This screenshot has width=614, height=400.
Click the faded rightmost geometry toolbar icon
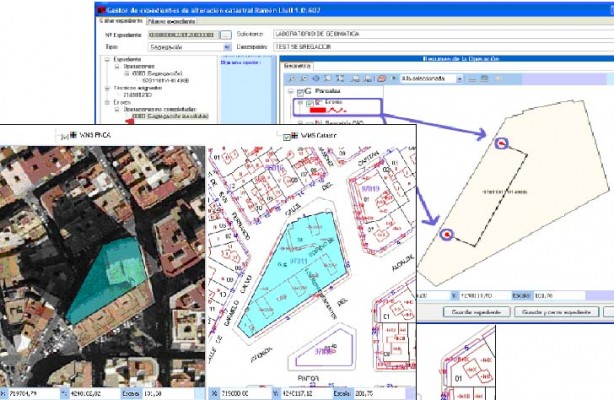click(x=498, y=78)
